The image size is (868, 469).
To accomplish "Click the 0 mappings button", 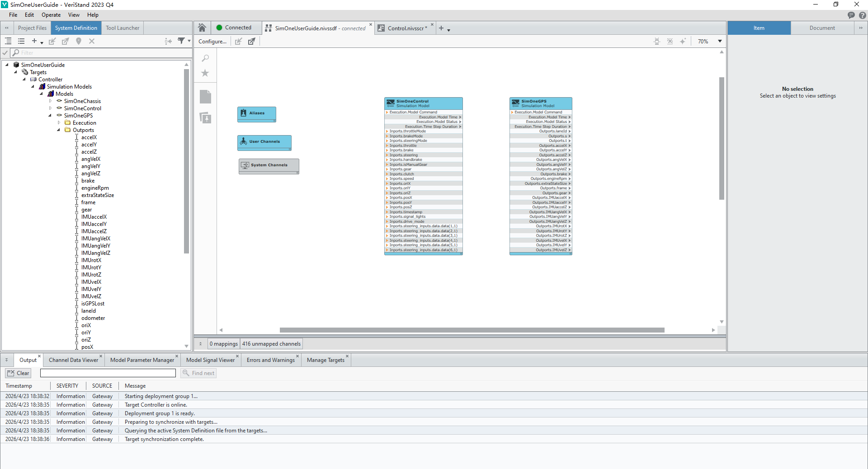I will [224, 344].
